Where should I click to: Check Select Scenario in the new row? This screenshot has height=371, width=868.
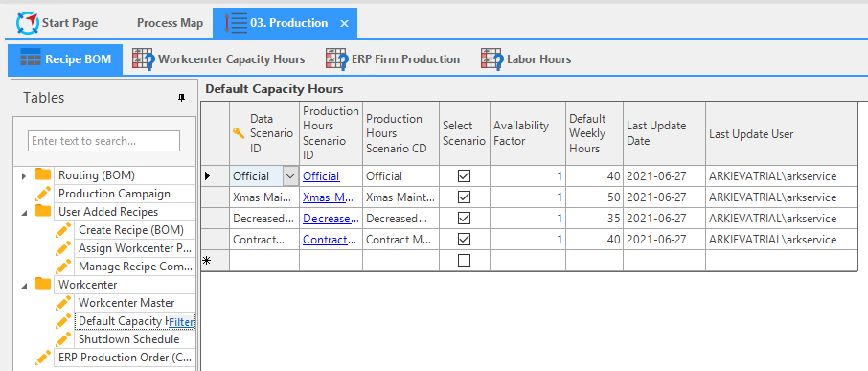[464, 260]
